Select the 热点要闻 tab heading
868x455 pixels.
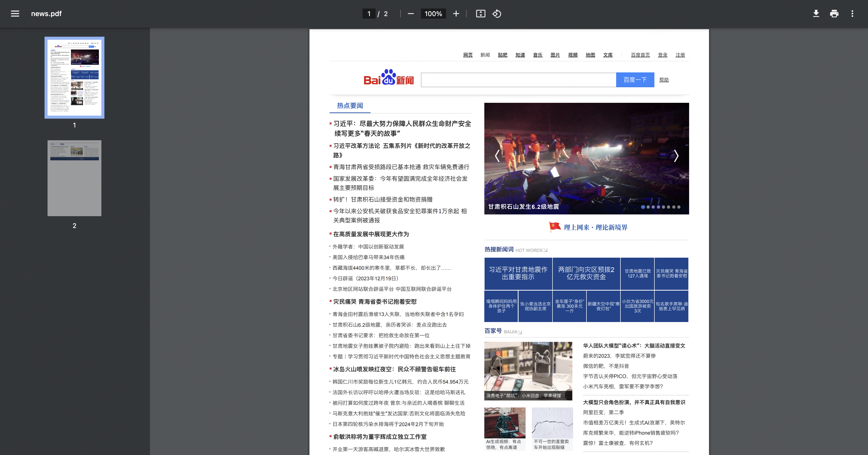350,106
